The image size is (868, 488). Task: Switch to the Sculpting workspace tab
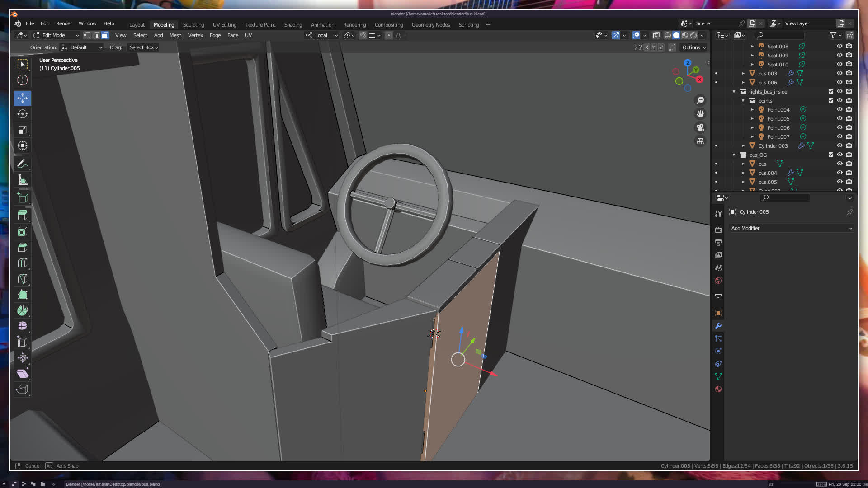(x=193, y=25)
